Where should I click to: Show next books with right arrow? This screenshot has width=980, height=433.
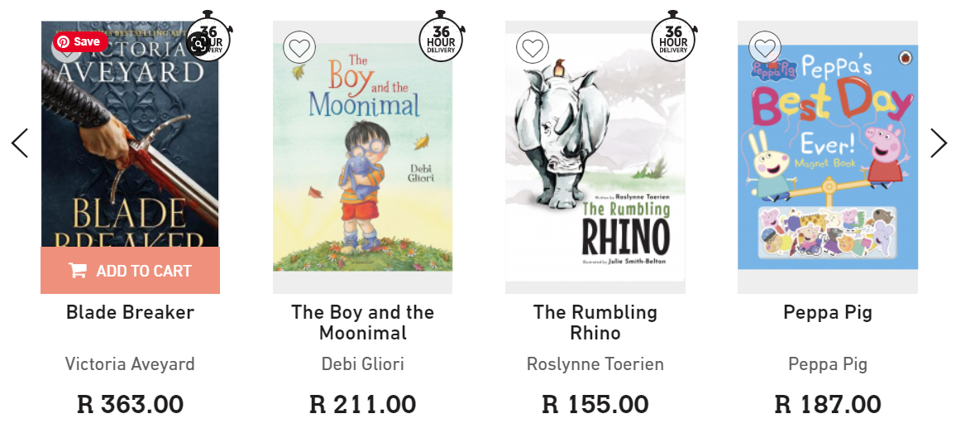[x=939, y=143]
